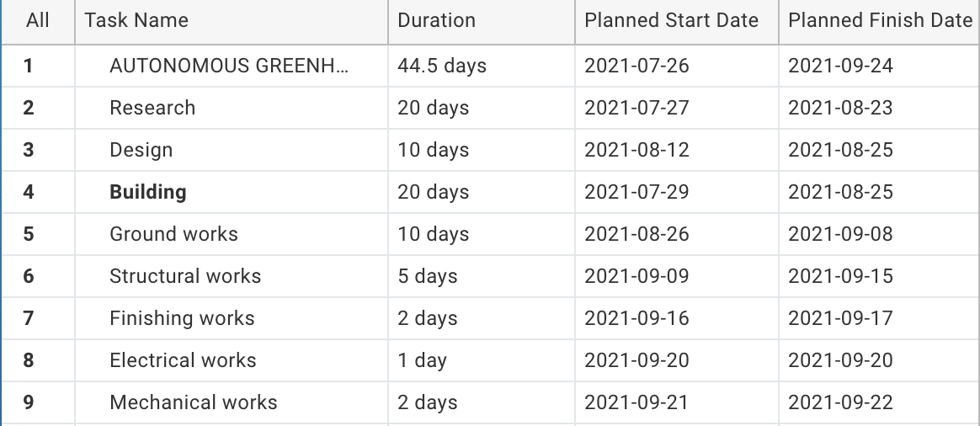The image size is (980, 426).
Task: Select the Structural works task name
Action: click(x=185, y=276)
